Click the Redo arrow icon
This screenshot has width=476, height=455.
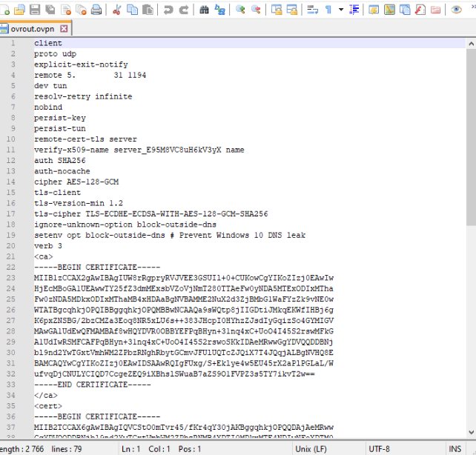click(x=184, y=10)
